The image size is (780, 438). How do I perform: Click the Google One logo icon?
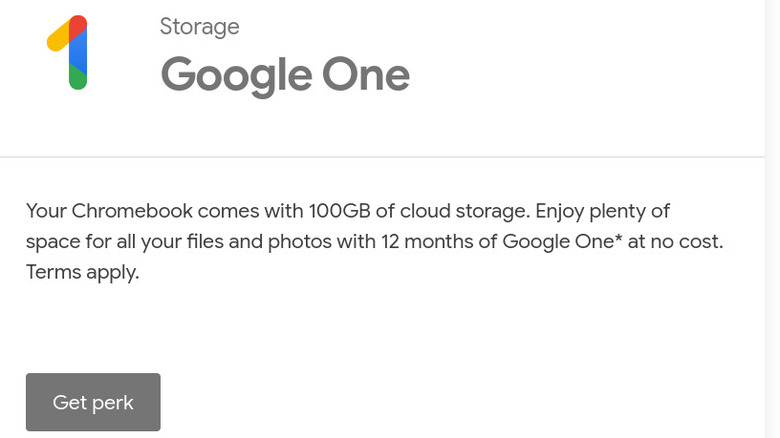point(68,53)
